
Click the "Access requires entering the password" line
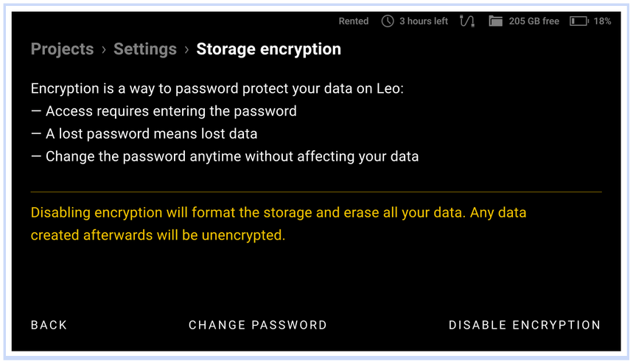[164, 111]
